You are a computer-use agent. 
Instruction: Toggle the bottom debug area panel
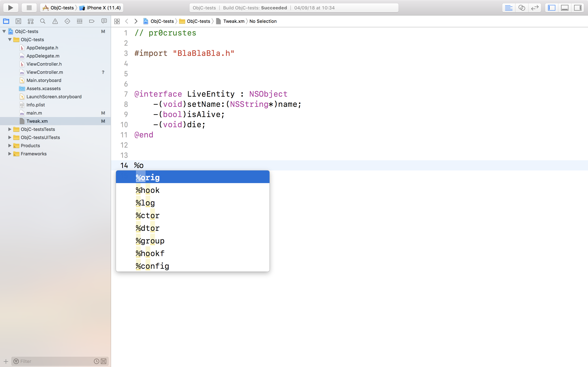pyautogui.click(x=565, y=8)
